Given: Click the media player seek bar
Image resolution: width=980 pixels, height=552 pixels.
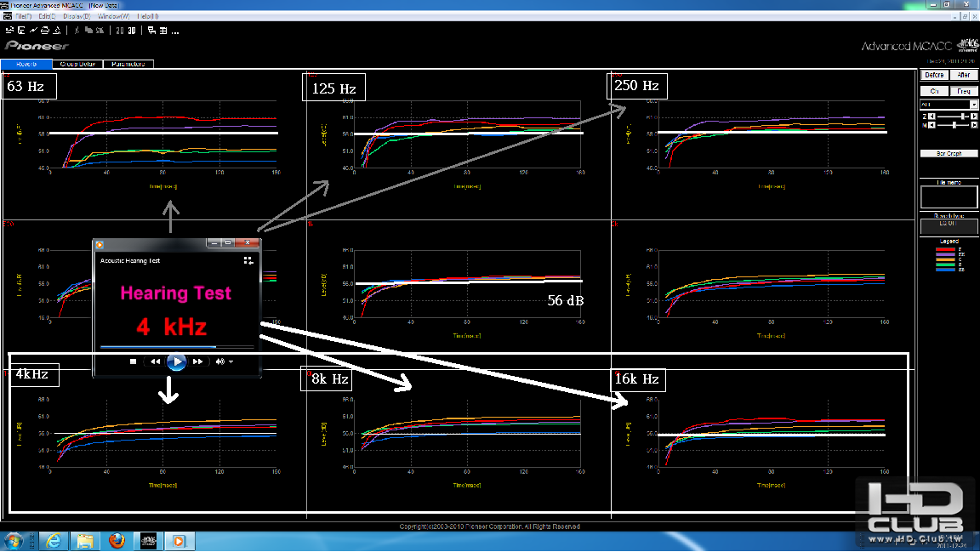Looking at the screenshot, I should tap(177, 346).
